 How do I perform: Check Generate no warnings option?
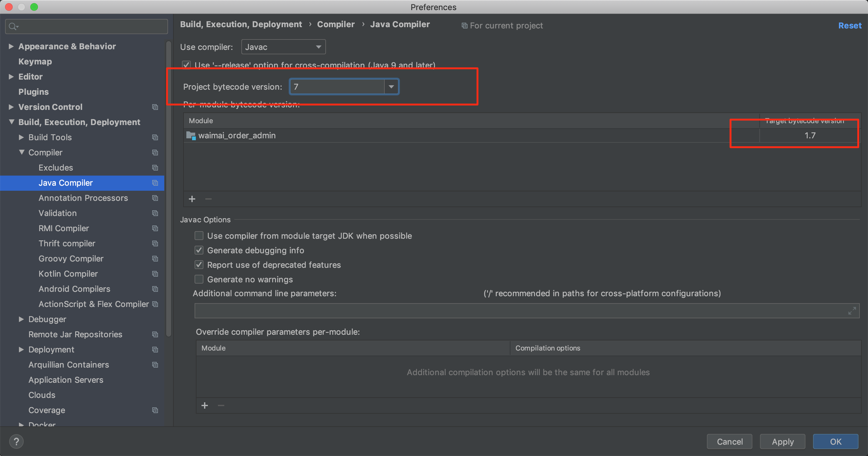click(199, 279)
